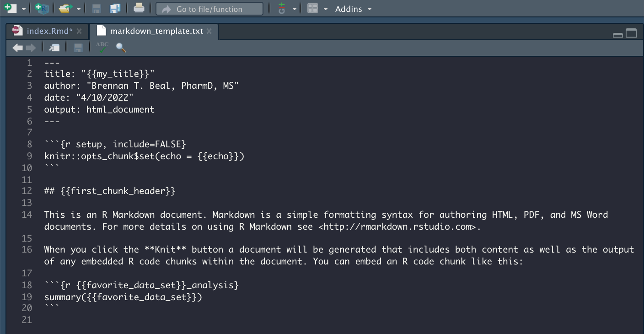Click line number 1 in gutter
The height and width of the screenshot is (334, 644).
(x=30, y=63)
